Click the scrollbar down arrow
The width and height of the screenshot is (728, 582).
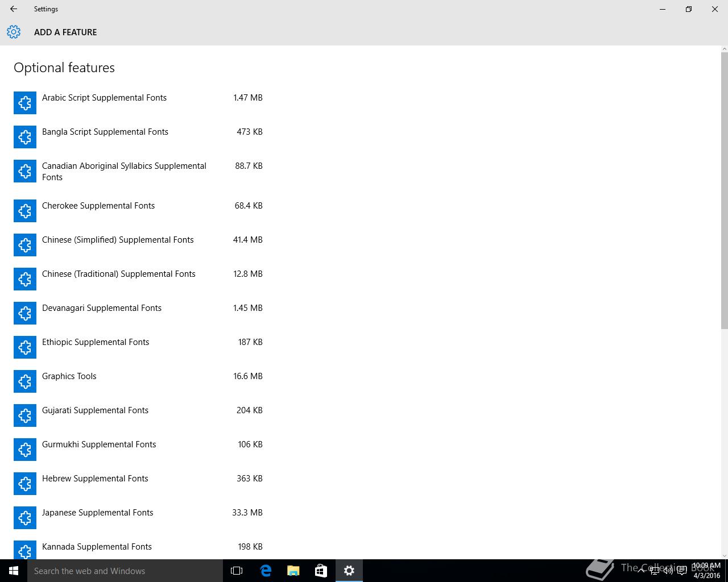(x=724, y=555)
